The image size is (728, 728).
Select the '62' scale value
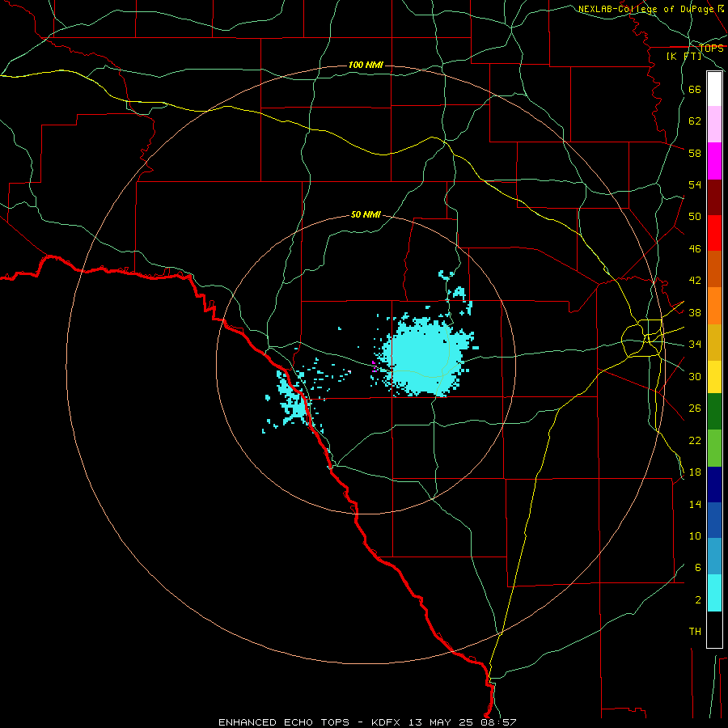695,121
